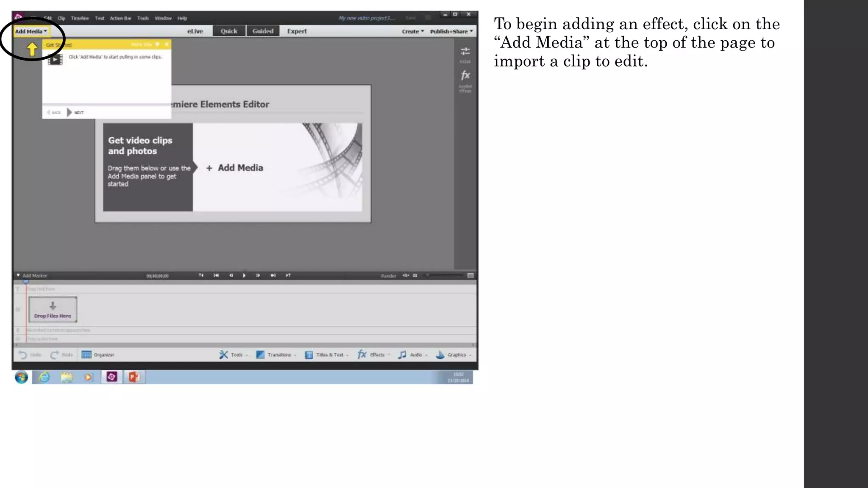Expand the Create dropdown
Image resolution: width=868 pixels, height=488 pixels.
pyautogui.click(x=412, y=31)
